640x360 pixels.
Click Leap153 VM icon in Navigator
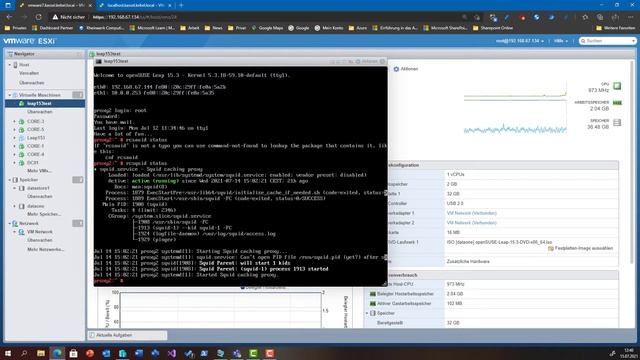[22, 138]
